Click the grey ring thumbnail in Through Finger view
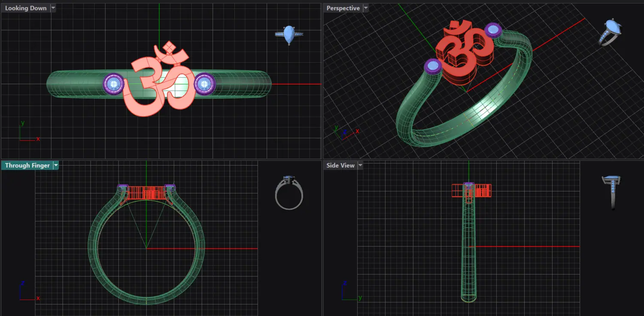The height and width of the screenshot is (316, 644). 289,193
